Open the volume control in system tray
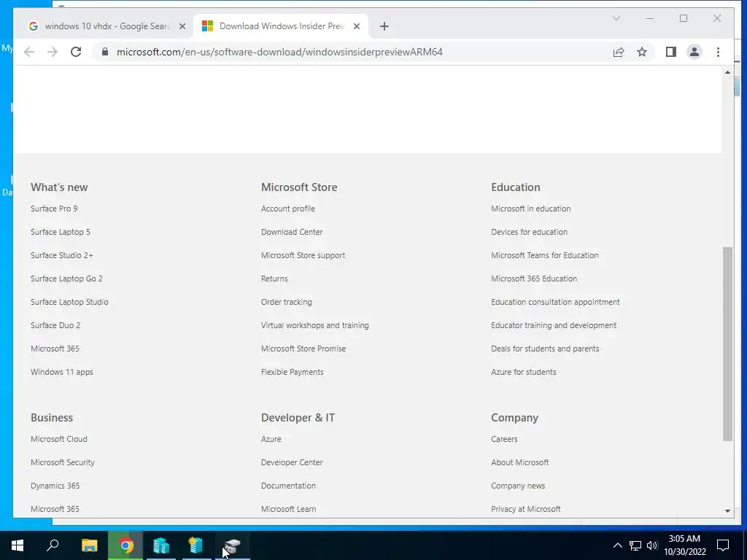Screen dimensions: 747x560 click(652, 545)
